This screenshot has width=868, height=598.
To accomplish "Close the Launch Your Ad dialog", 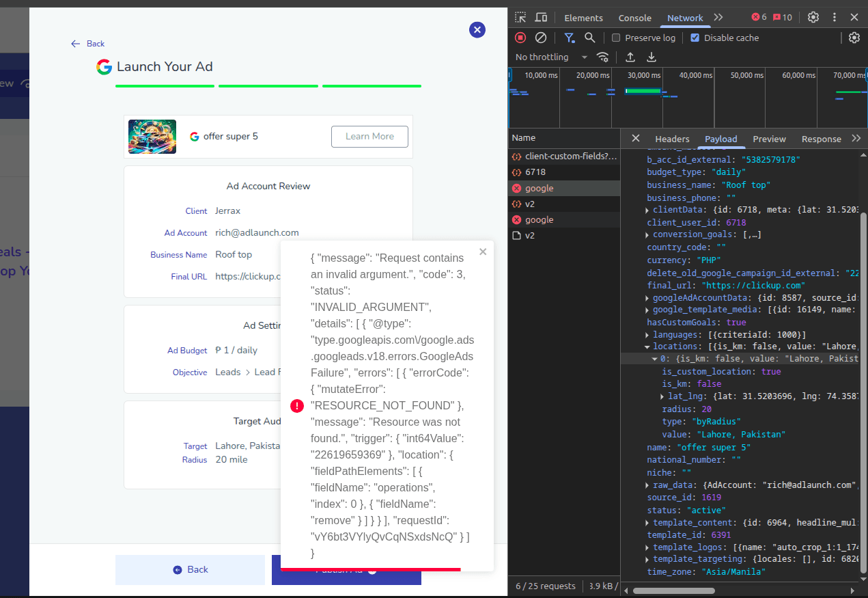I will click(x=477, y=29).
